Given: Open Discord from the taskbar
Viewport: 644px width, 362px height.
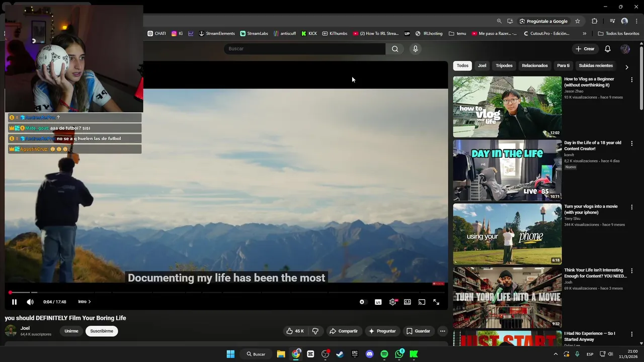Looking at the screenshot, I should point(370,354).
